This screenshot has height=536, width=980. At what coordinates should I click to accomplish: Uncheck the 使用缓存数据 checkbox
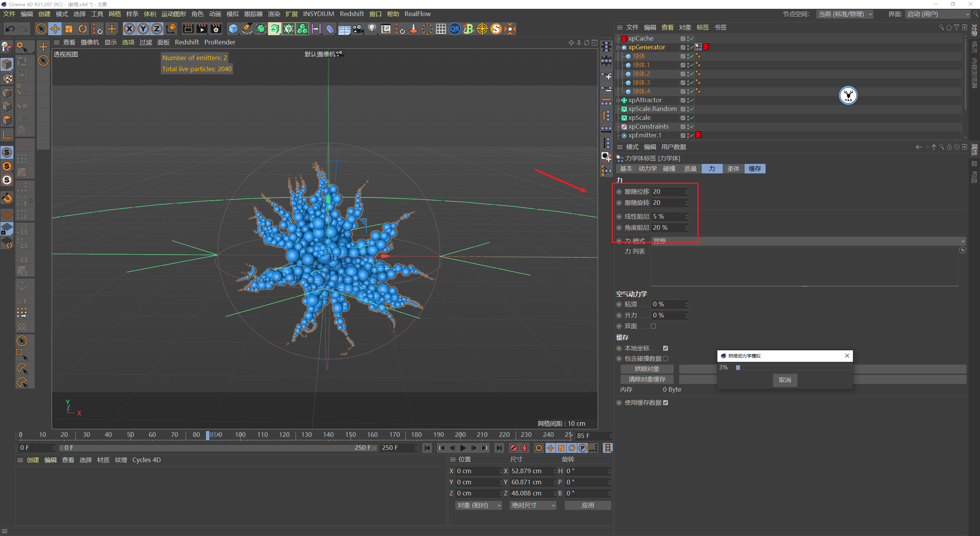click(666, 402)
